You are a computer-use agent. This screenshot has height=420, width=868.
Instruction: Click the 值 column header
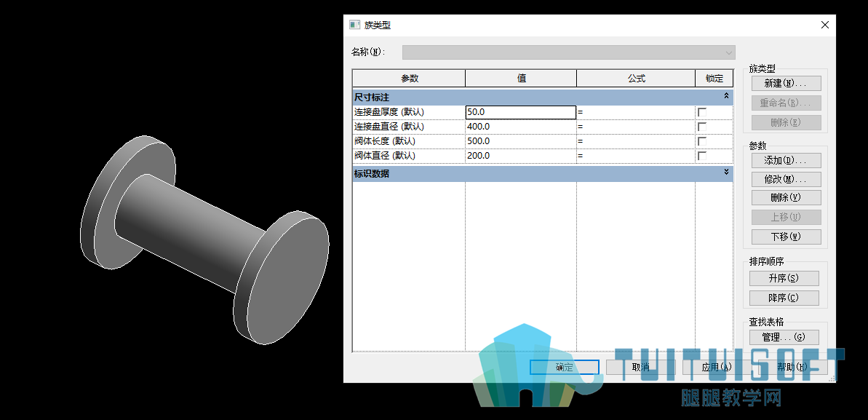coord(521,79)
